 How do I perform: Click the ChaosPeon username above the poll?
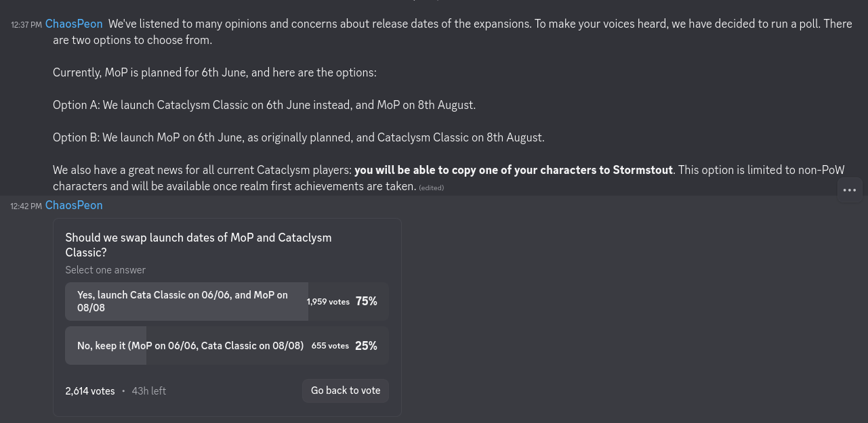click(74, 205)
